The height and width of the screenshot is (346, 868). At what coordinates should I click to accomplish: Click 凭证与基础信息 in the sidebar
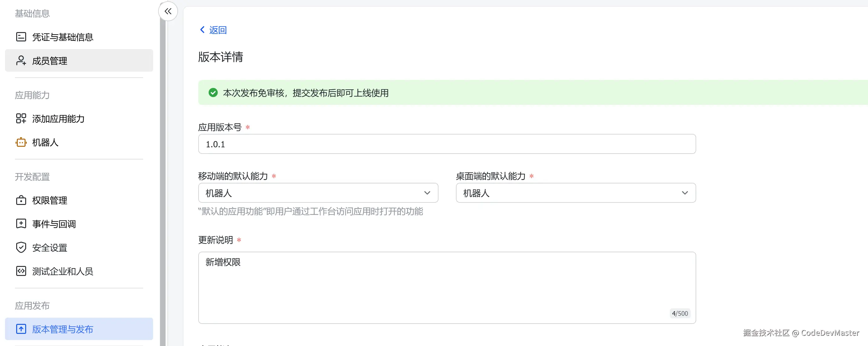(62, 37)
